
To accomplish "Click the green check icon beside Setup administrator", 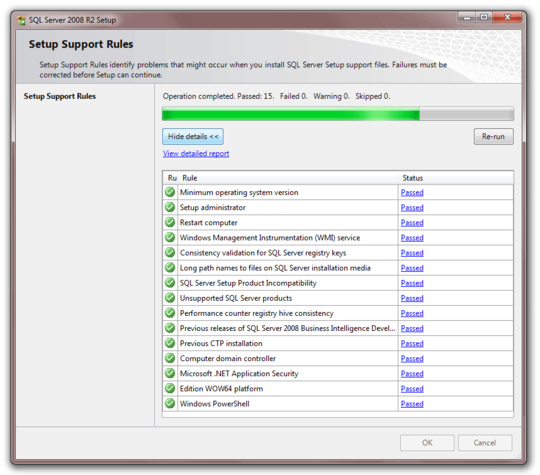I will [x=170, y=207].
